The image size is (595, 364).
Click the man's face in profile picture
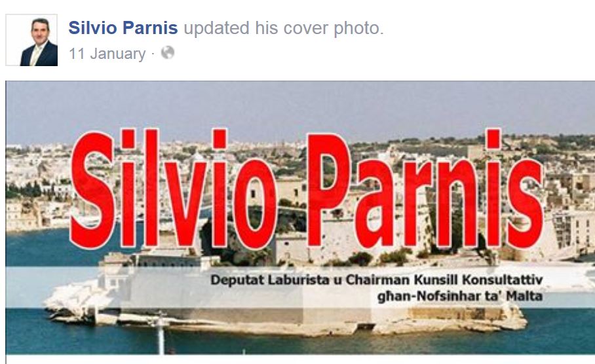click(40, 31)
